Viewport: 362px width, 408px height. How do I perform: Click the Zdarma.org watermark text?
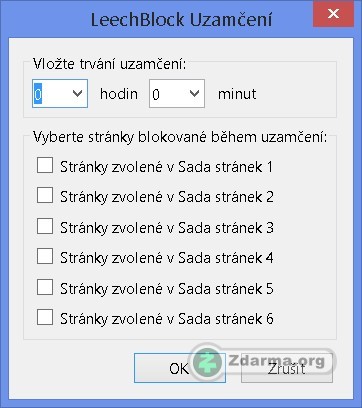pyautogui.click(x=276, y=361)
